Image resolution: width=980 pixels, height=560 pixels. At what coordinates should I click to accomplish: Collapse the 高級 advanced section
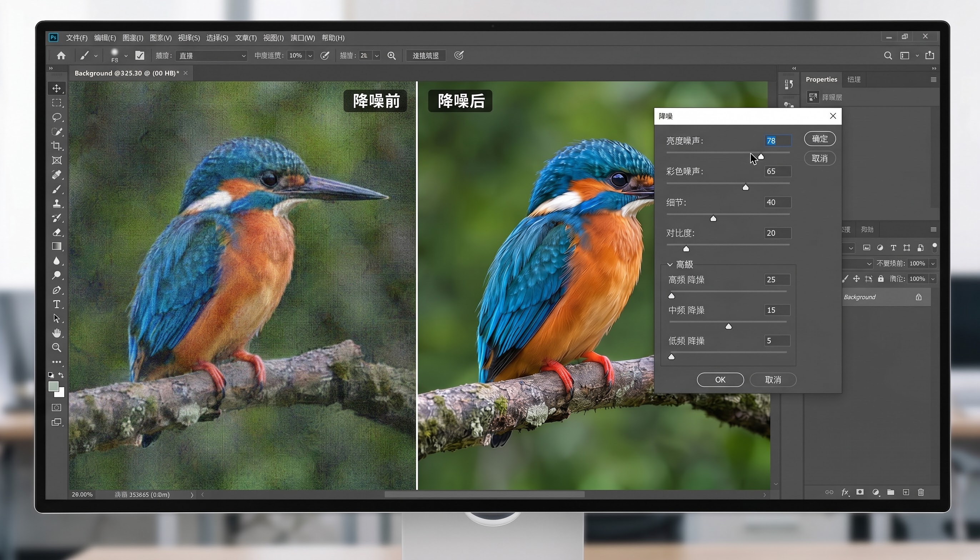pos(670,265)
